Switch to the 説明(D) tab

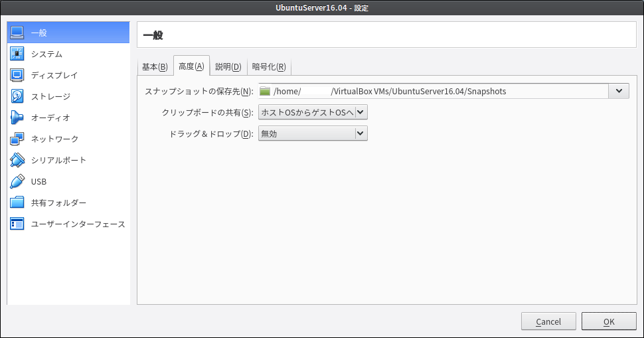(x=228, y=66)
